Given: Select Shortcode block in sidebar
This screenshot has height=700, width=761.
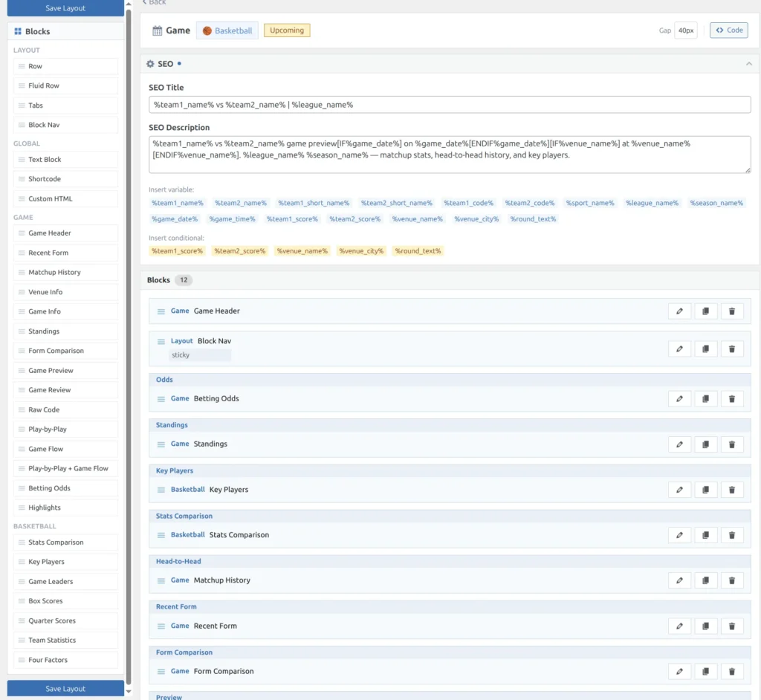Looking at the screenshot, I should [x=65, y=178].
